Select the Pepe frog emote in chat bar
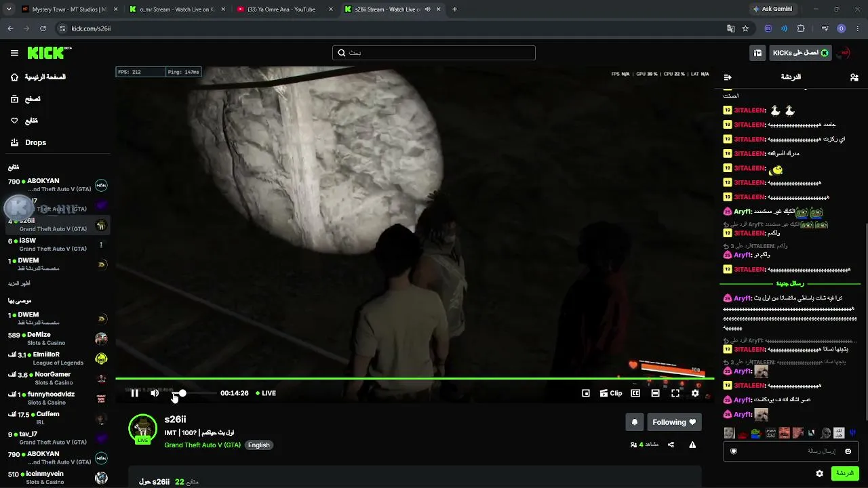 coord(756,433)
